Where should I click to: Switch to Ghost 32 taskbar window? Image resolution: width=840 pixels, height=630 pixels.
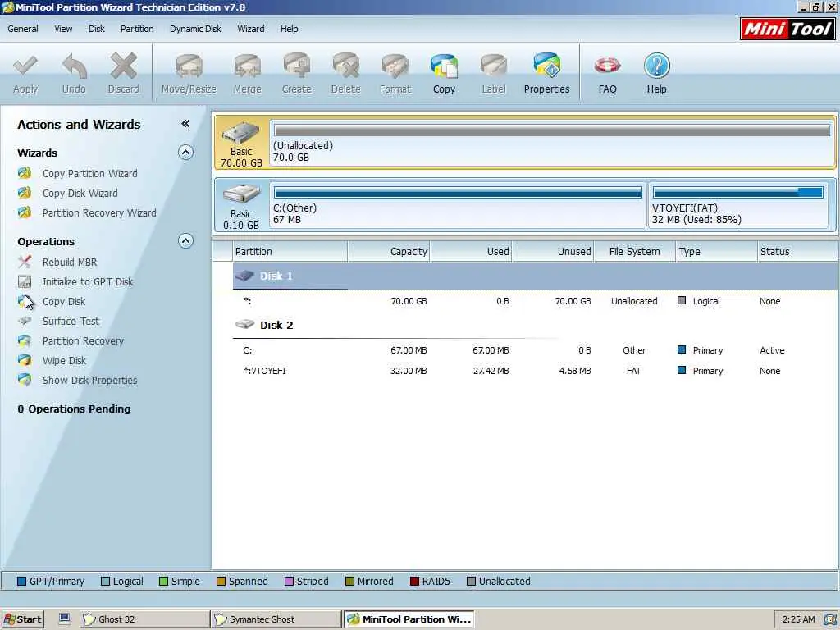point(144,619)
